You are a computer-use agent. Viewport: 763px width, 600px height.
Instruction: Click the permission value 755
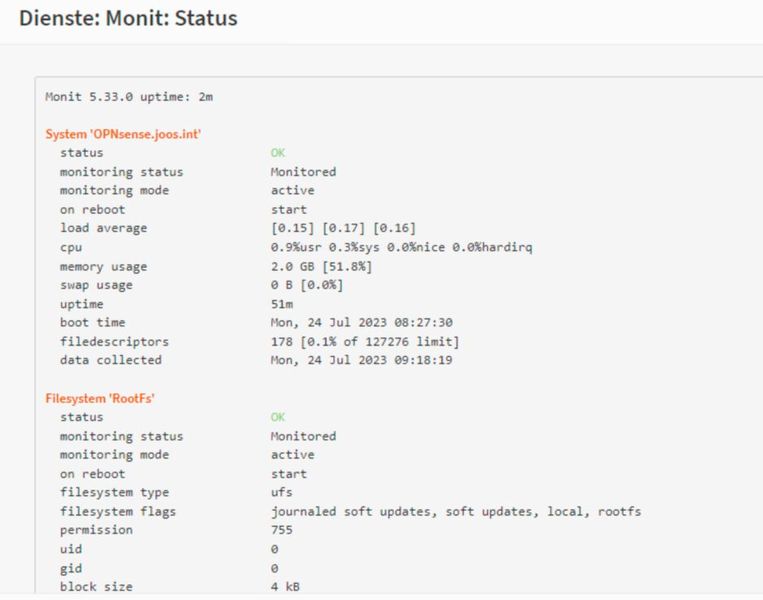click(281, 530)
